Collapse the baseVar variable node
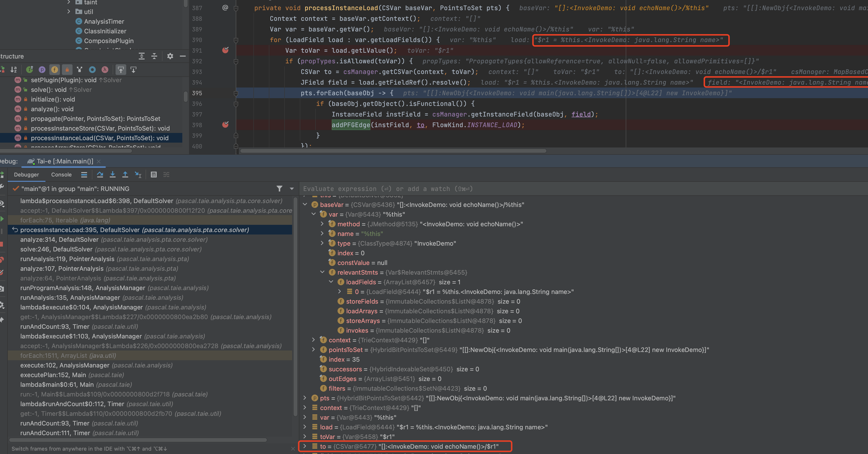 pyautogui.click(x=305, y=204)
